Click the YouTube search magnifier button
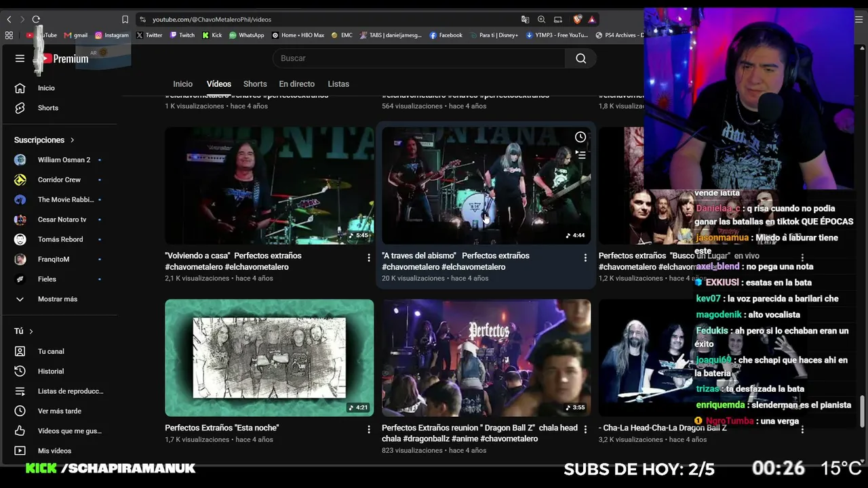 pyautogui.click(x=580, y=58)
